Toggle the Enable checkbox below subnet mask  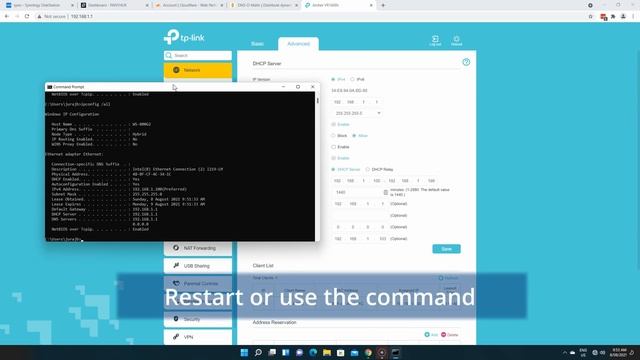point(333,124)
